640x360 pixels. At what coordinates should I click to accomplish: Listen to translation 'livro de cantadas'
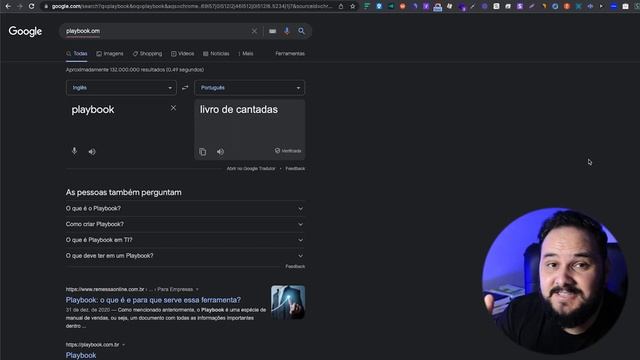pos(220,152)
